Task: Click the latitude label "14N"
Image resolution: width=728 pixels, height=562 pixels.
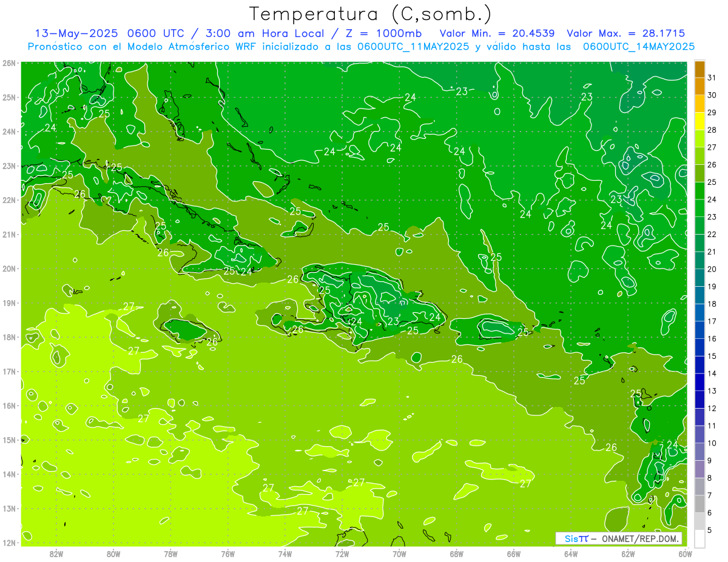Action: pyautogui.click(x=9, y=474)
